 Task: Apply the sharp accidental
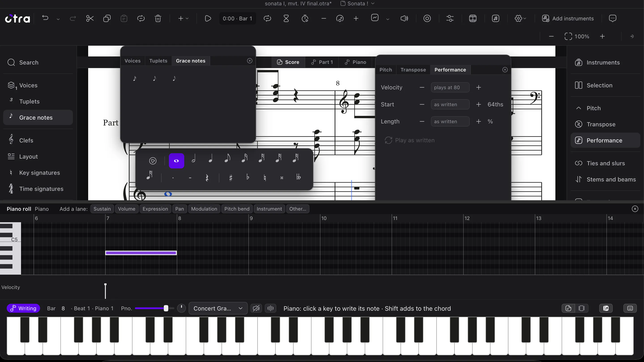(231, 178)
